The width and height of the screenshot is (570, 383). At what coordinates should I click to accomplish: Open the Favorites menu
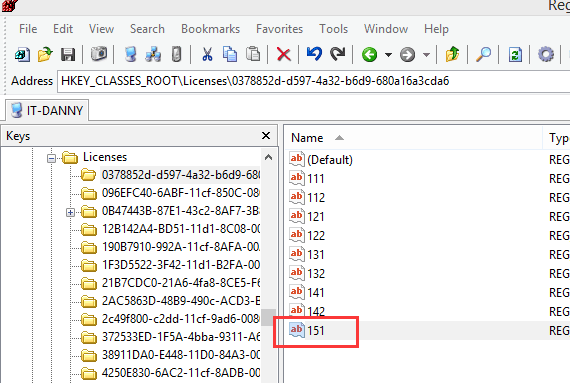click(x=279, y=29)
